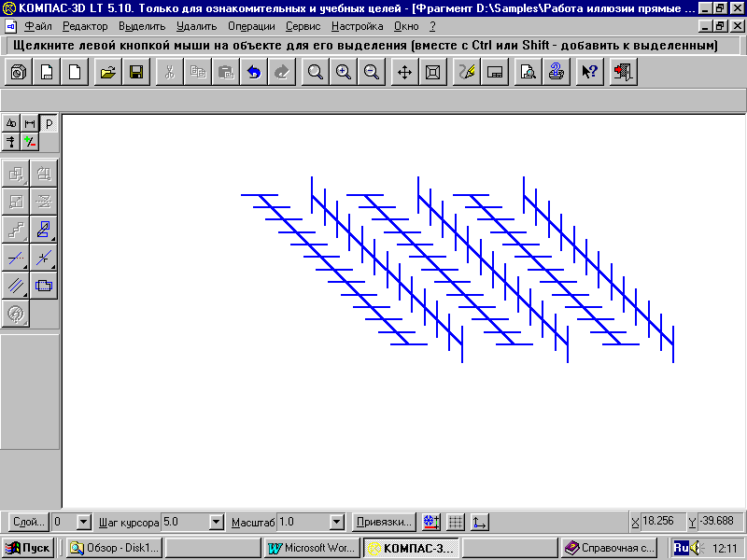This screenshot has width=747, height=560.
Task: Toggle the grid display button
Action: (456, 523)
